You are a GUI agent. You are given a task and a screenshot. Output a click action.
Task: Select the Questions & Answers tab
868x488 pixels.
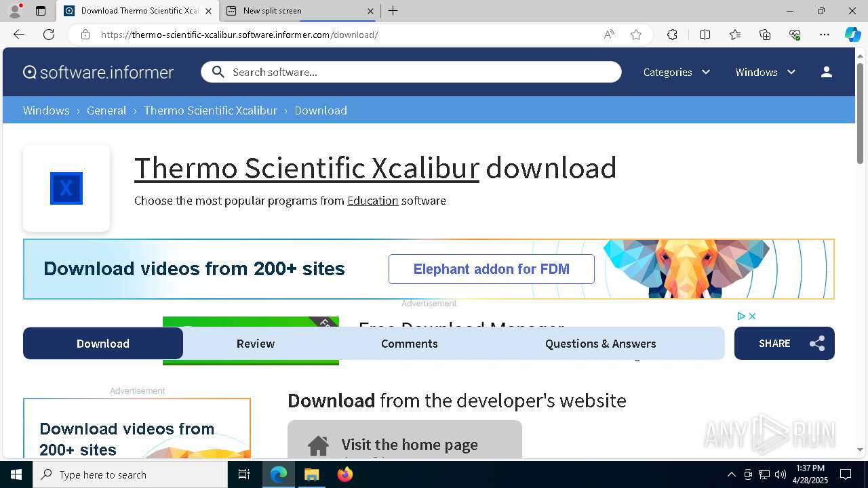pyautogui.click(x=601, y=344)
